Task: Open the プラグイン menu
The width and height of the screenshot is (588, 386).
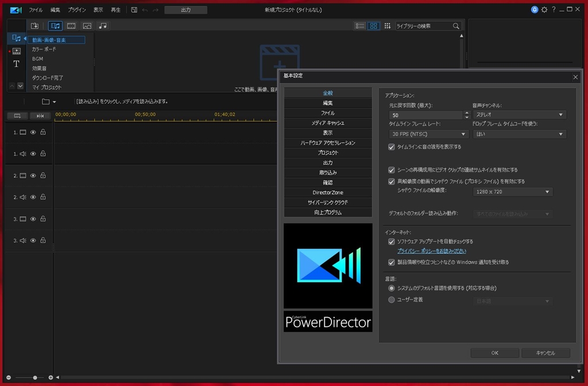Action: (76, 10)
